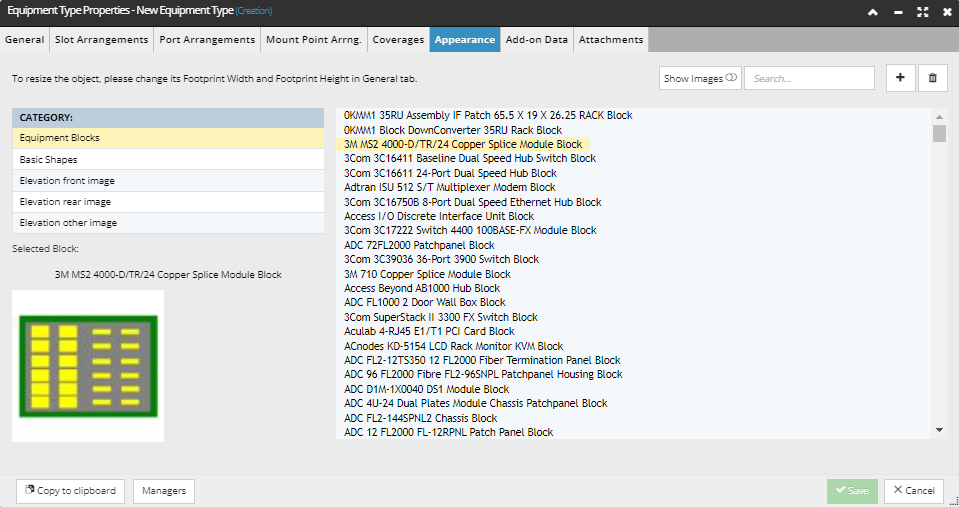Screen dimensions: 959x507
Task: Select the Appearance tab
Action: pyautogui.click(x=465, y=39)
